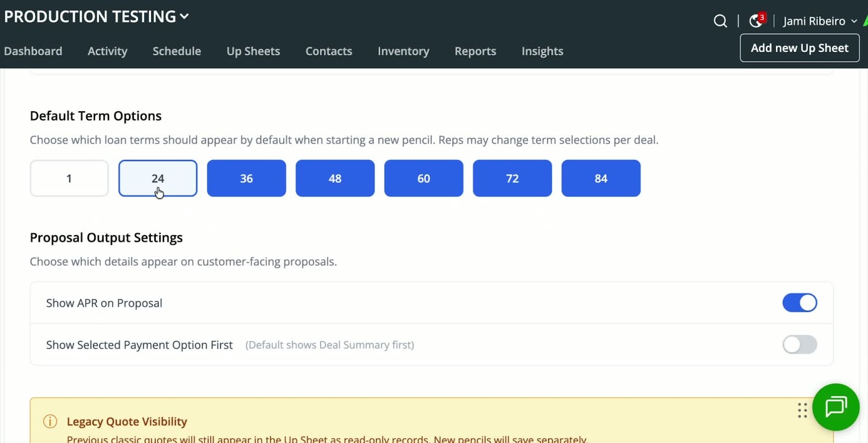The height and width of the screenshot is (443, 868).
Task: Open notifications icon with red badge
Action: pyautogui.click(x=756, y=21)
